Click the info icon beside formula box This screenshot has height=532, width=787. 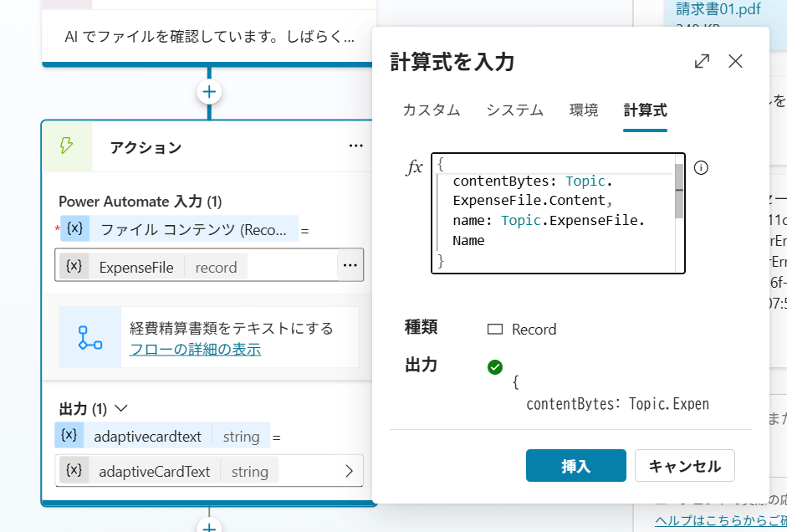coord(702,167)
